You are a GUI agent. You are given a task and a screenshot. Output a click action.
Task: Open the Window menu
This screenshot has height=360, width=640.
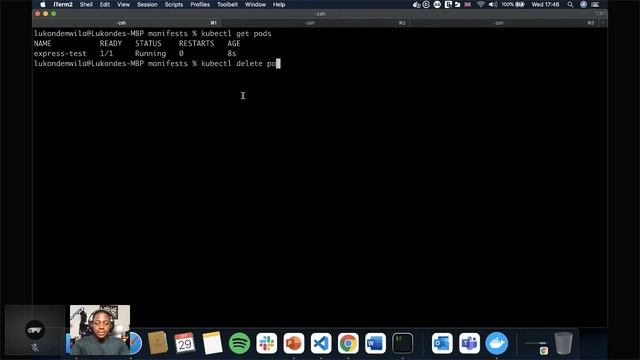click(256, 4)
